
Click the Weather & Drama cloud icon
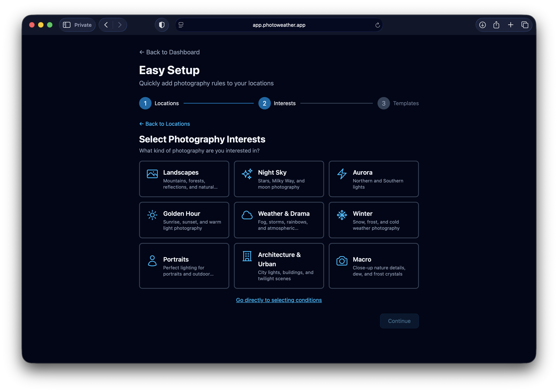pyautogui.click(x=247, y=215)
